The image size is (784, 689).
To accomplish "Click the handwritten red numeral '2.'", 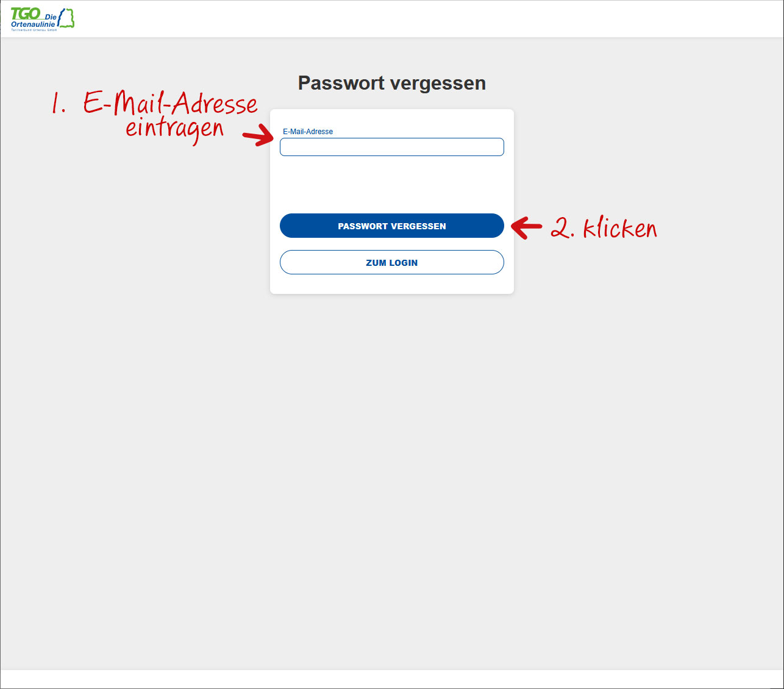I will point(563,227).
